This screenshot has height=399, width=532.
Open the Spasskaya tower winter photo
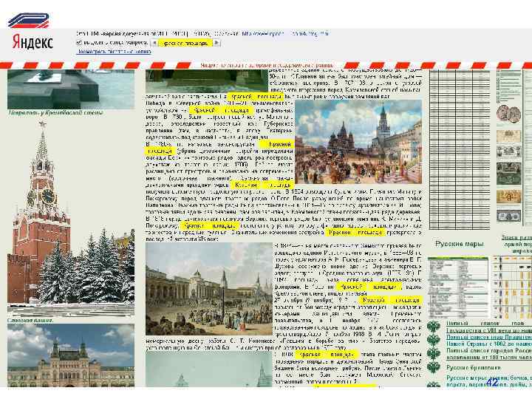[x=71, y=219]
